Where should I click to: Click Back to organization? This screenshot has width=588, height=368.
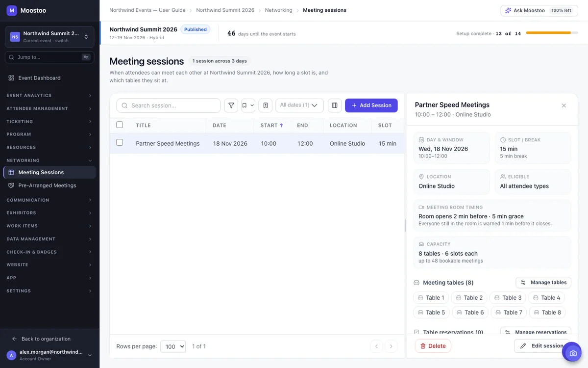point(42,339)
